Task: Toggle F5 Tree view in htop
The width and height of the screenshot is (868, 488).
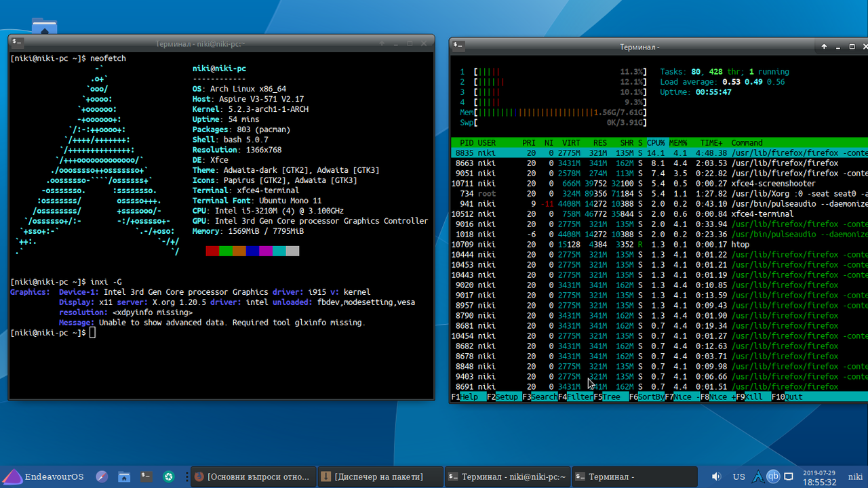Action: [x=611, y=397]
